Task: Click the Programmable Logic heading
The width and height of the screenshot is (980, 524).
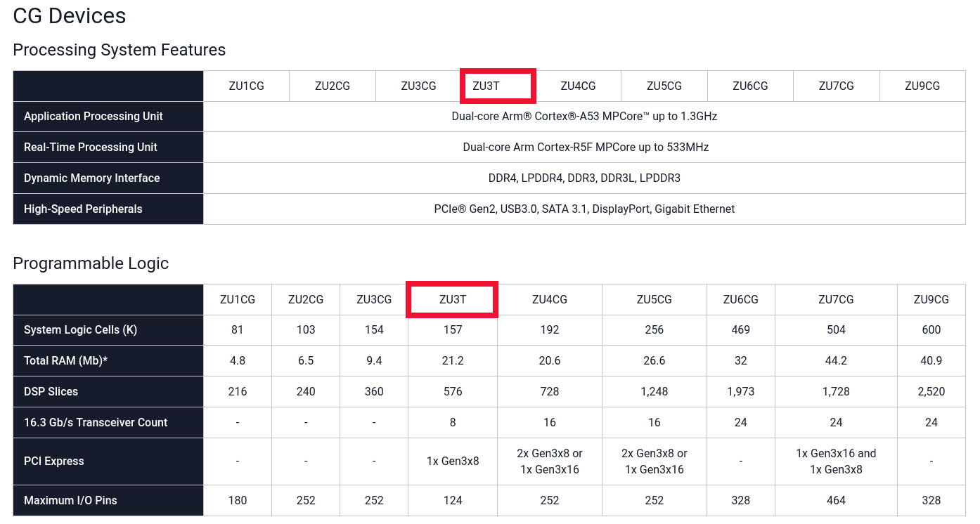Action: point(91,263)
